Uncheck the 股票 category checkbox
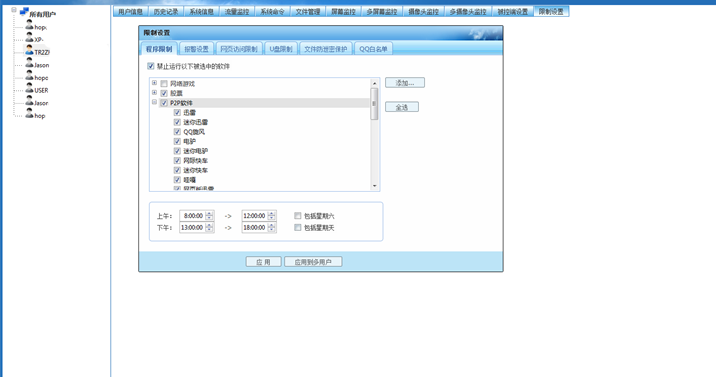 [x=164, y=93]
